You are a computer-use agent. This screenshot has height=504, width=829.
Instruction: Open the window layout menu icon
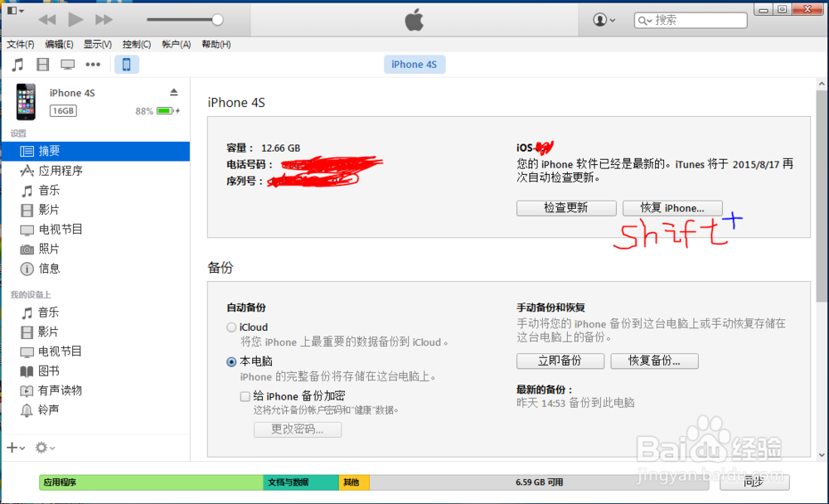point(15,11)
